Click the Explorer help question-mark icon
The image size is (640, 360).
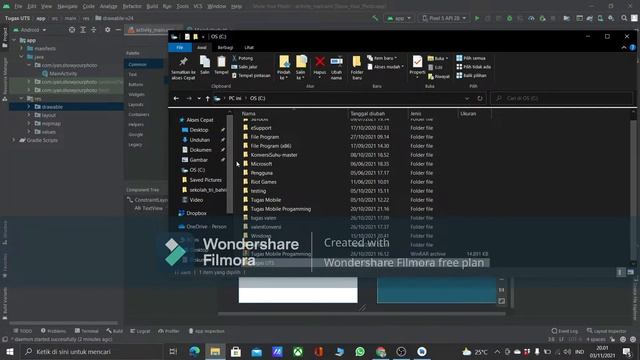click(x=632, y=48)
